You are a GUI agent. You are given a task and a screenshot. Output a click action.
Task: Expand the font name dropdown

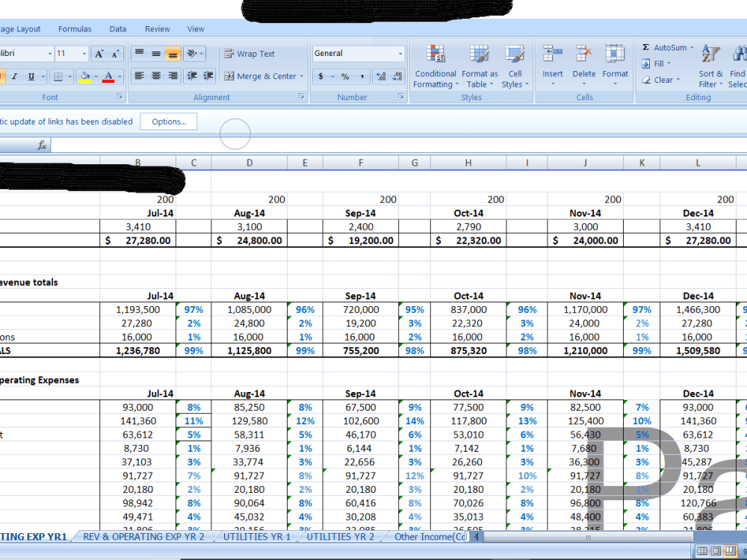click(x=49, y=54)
